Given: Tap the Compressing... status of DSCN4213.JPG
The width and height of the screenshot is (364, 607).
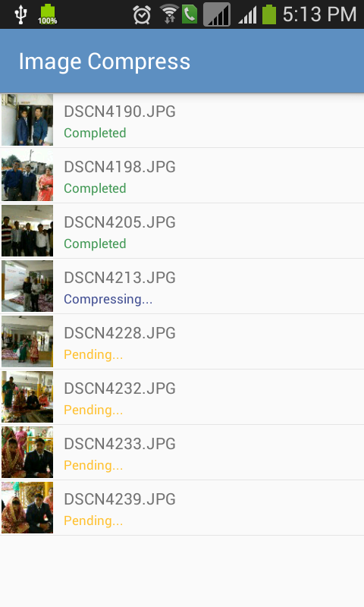Looking at the screenshot, I should click(x=108, y=299).
